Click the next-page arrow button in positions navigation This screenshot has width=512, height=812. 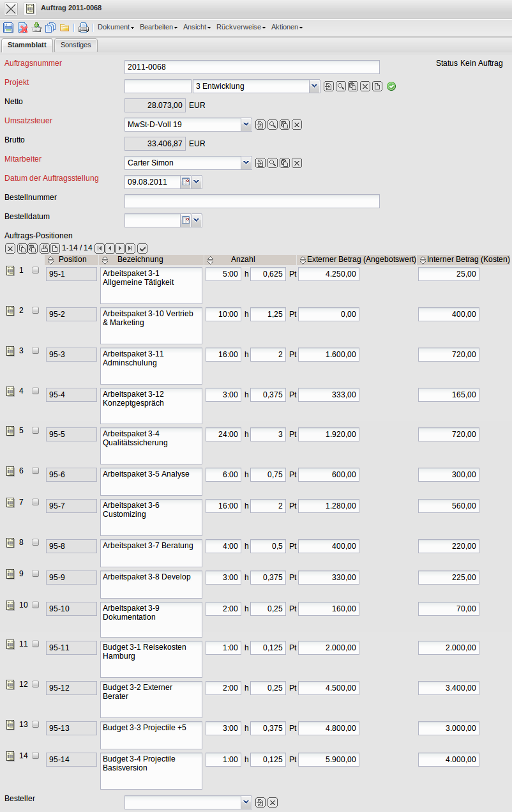pyautogui.click(x=119, y=249)
